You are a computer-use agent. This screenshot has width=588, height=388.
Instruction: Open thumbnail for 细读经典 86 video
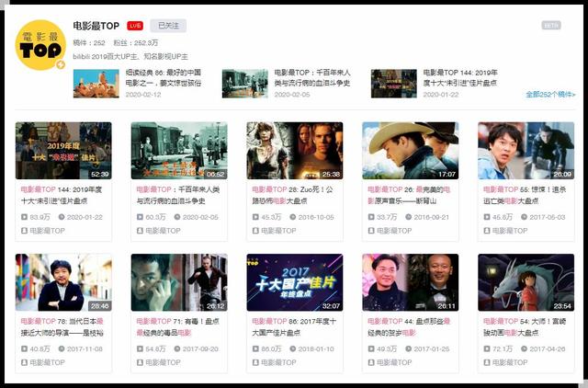(96, 84)
